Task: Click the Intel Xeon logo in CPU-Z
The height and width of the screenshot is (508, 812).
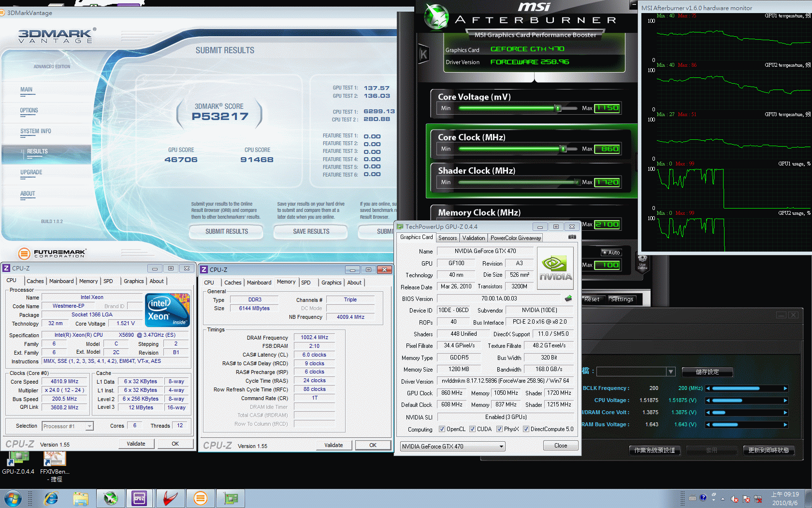Action: click(168, 310)
